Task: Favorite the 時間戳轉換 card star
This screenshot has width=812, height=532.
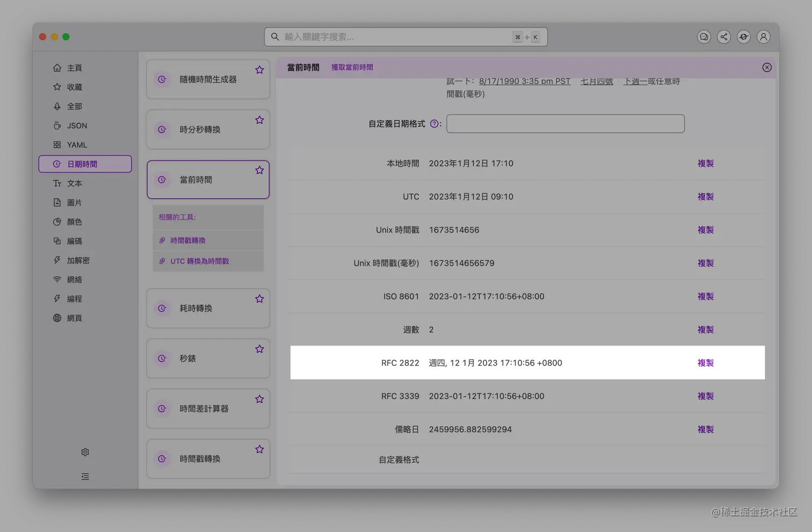Action: 259,449
